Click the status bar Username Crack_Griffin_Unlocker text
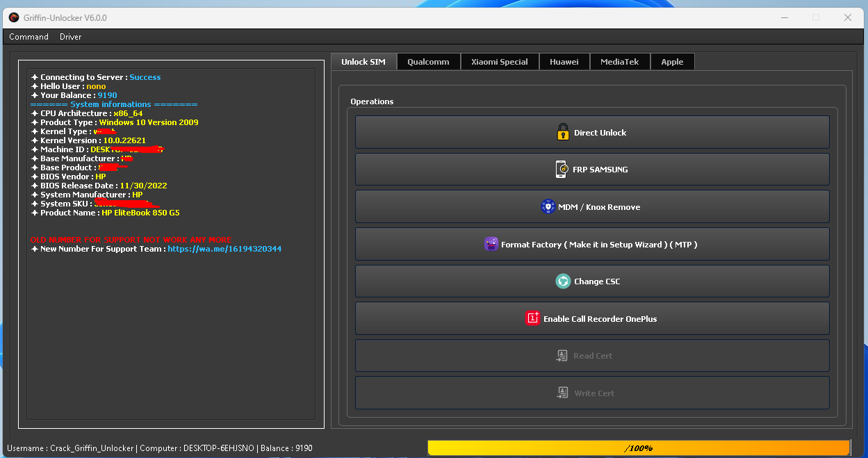The height and width of the screenshot is (458, 868). click(x=71, y=448)
